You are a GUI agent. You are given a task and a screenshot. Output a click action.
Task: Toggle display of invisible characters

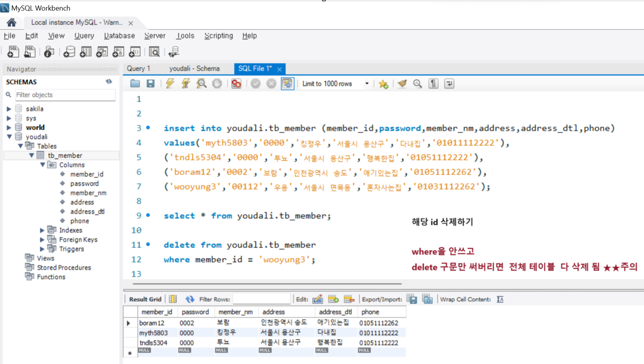(433, 83)
